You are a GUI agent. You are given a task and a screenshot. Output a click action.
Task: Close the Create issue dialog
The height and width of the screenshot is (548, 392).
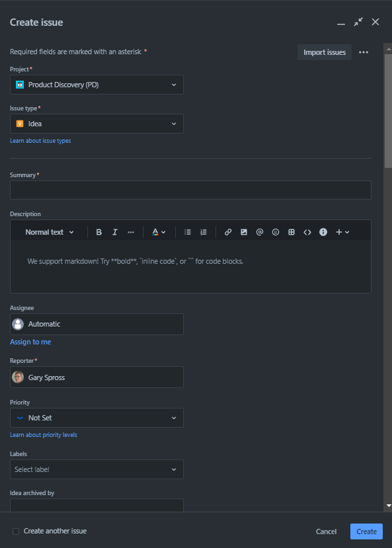pyautogui.click(x=375, y=22)
